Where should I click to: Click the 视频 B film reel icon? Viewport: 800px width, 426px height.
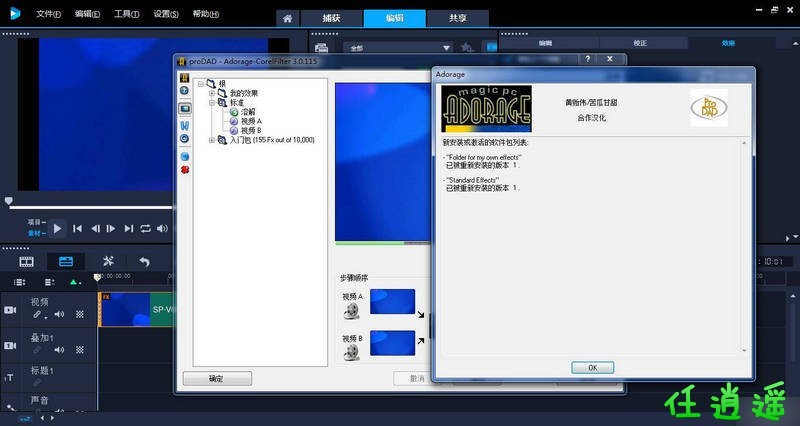[x=351, y=352]
